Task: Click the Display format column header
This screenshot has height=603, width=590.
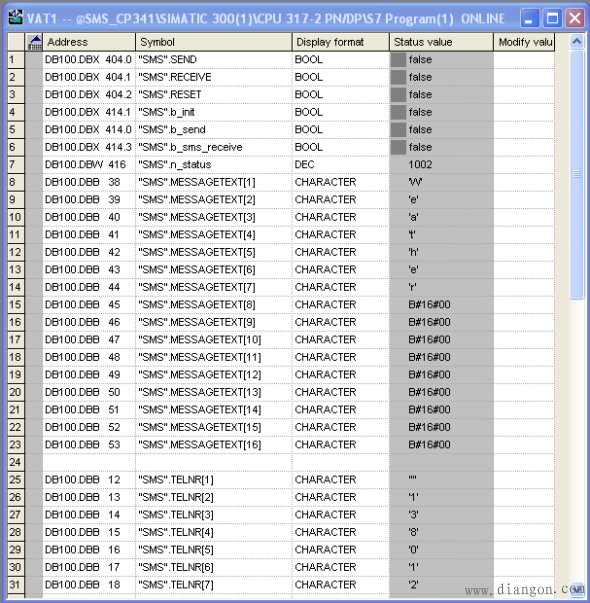Action: pyautogui.click(x=341, y=42)
